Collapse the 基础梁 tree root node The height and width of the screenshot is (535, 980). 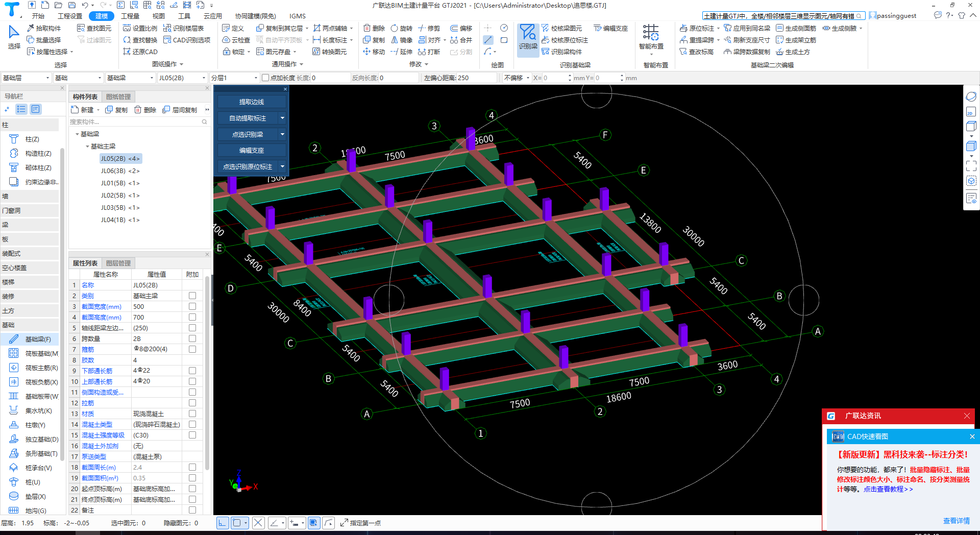pos(77,134)
